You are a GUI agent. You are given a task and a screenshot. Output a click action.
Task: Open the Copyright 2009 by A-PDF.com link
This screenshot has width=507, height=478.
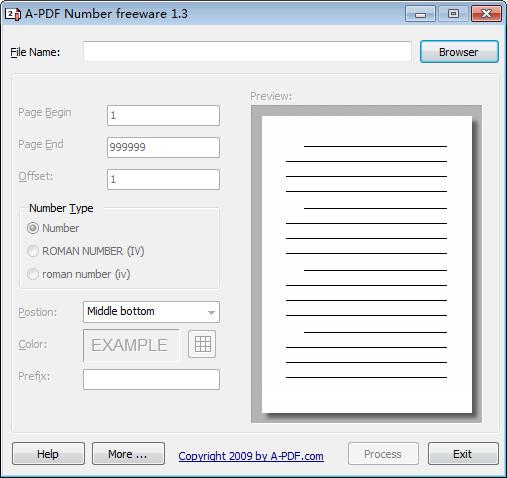pos(251,456)
